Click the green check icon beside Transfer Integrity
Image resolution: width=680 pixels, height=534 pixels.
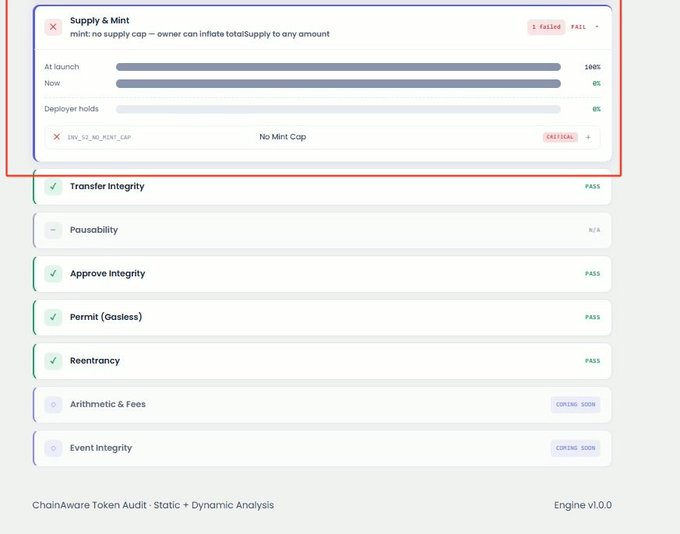[53, 187]
